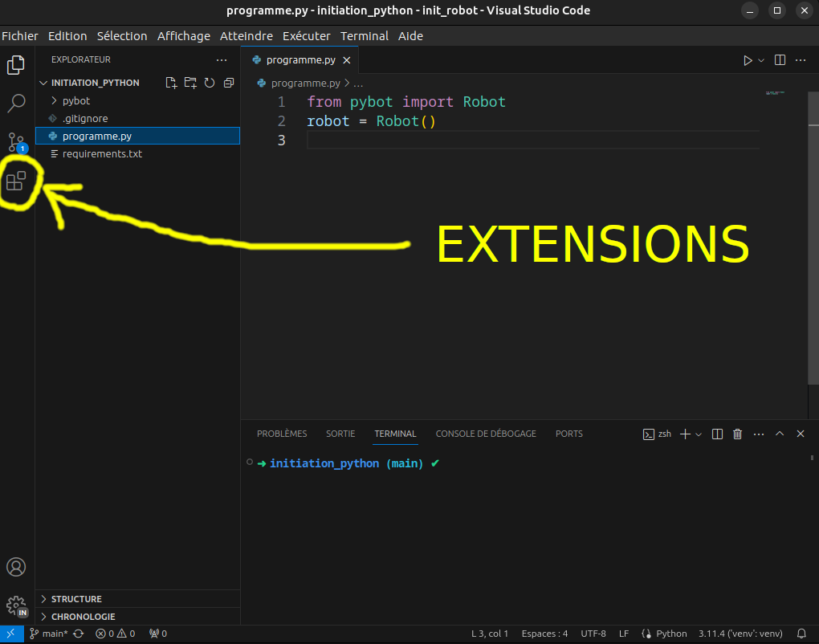
Task: Open notifications bell in status bar
Action: point(801,634)
